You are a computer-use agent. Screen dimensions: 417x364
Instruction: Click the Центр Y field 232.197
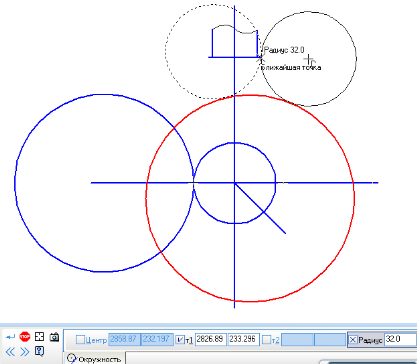coord(157,339)
